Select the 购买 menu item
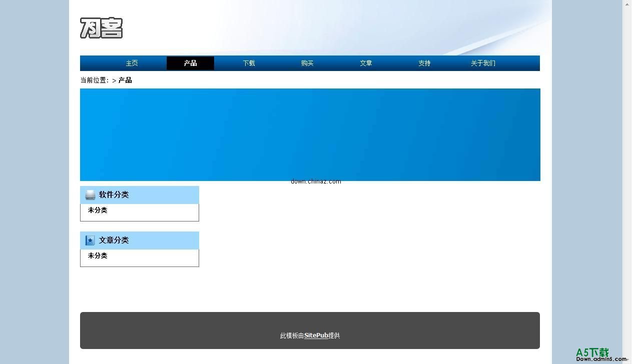 click(307, 63)
